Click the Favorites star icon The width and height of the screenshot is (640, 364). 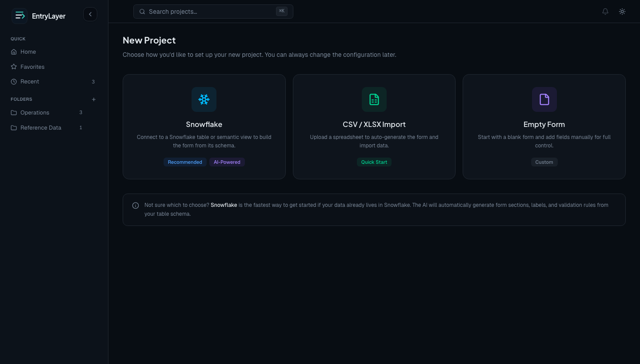tap(14, 67)
